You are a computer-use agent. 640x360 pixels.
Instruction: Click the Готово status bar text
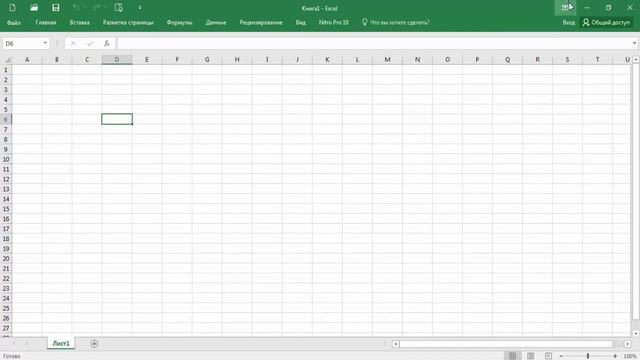[11, 356]
